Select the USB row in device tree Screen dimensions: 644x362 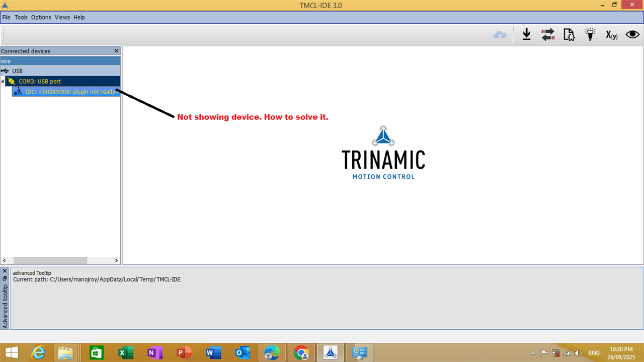pyautogui.click(x=60, y=71)
